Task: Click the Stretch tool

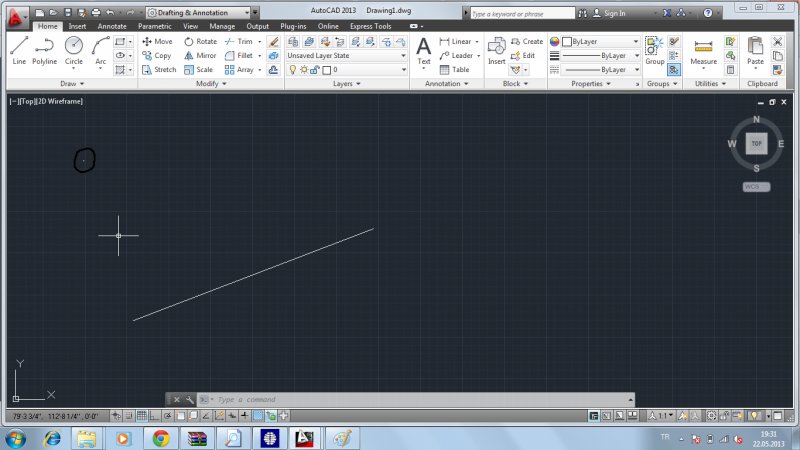Action: 159,69
